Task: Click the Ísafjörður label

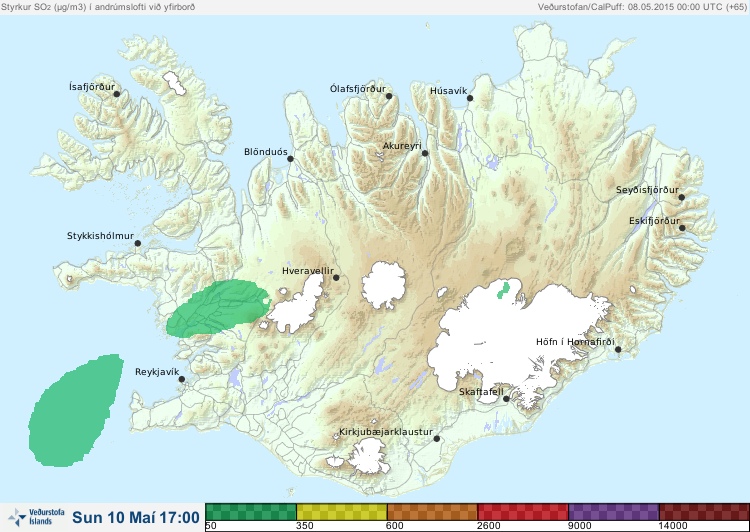Action: tap(92, 87)
